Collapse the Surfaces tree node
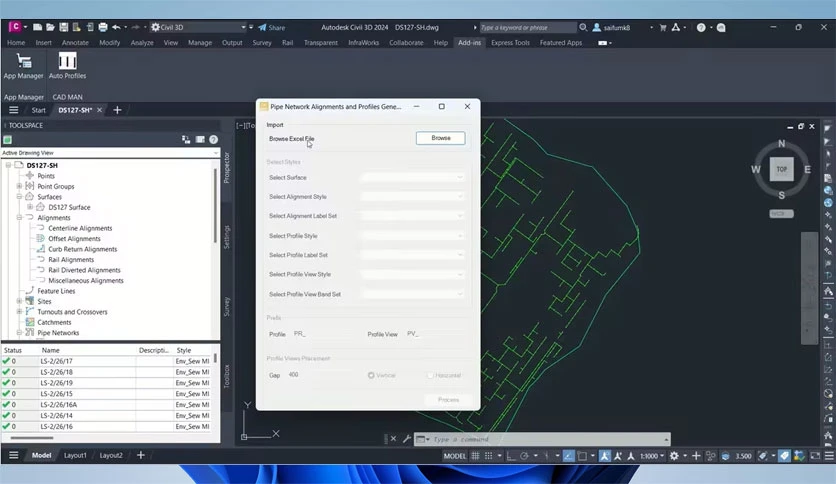This screenshot has width=836, height=484. tap(19, 197)
